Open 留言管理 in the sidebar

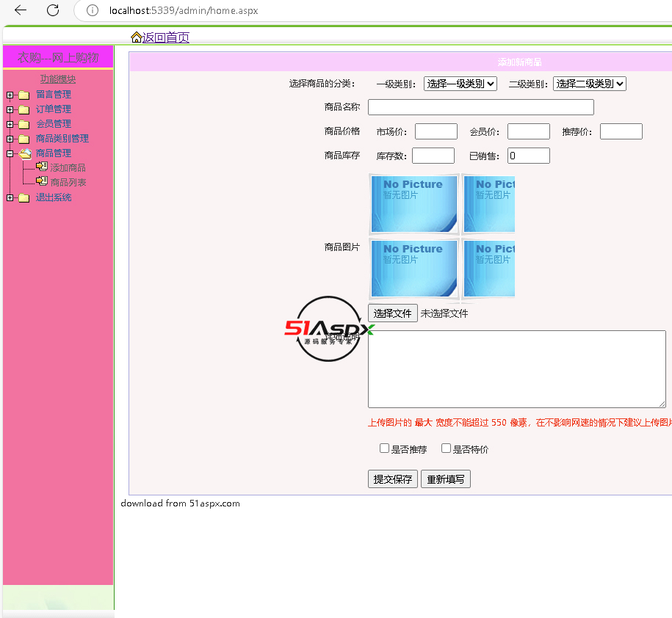(x=54, y=94)
